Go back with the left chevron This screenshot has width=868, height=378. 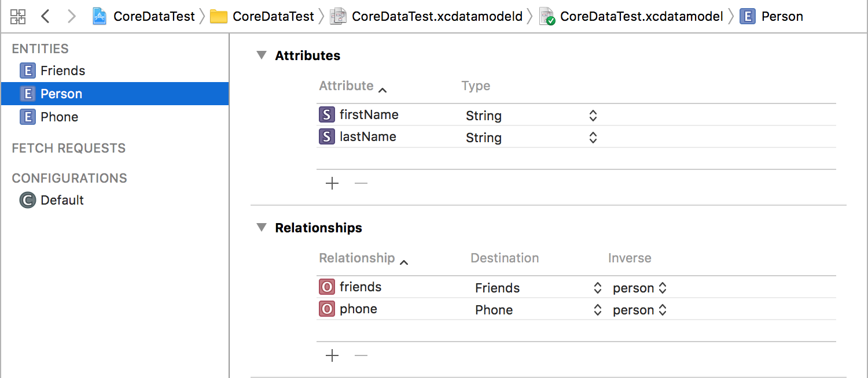(46, 16)
